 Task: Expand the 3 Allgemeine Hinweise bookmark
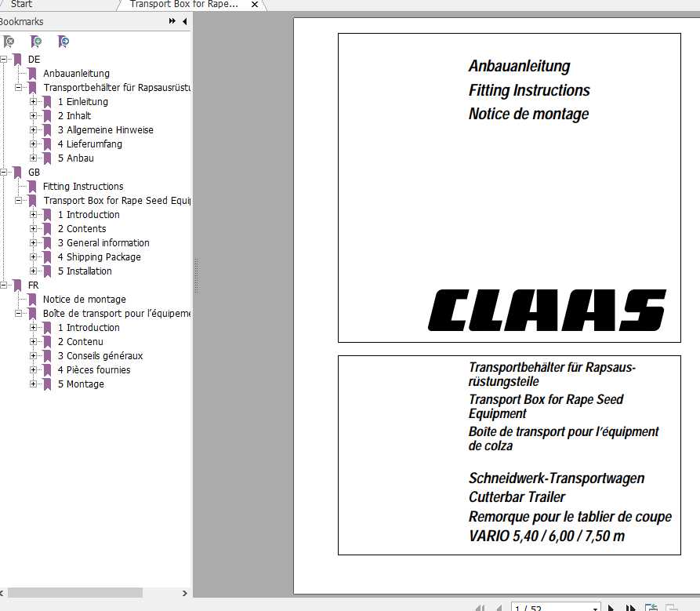pyautogui.click(x=33, y=129)
